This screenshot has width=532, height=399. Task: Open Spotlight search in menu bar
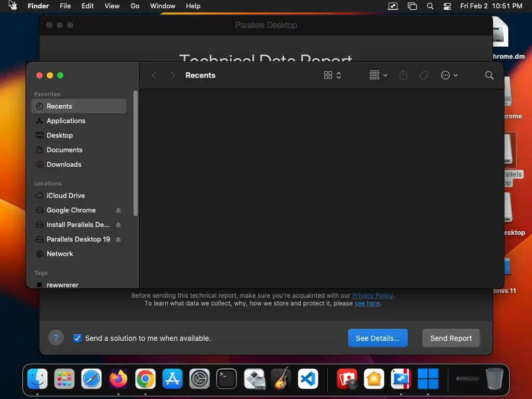point(430,6)
